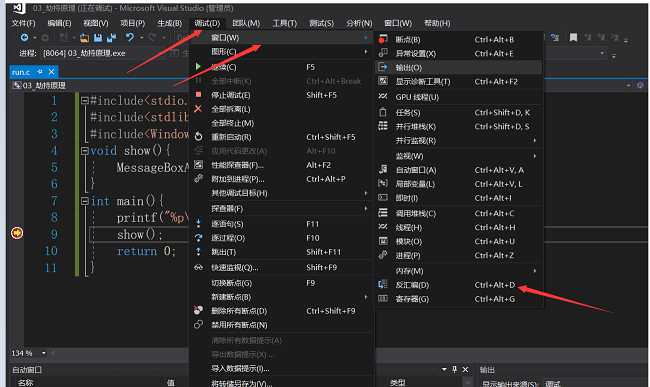Image resolution: width=650 pixels, height=387 pixels.
Task: Select 删除所有断点(D)
Action: (281, 311)
